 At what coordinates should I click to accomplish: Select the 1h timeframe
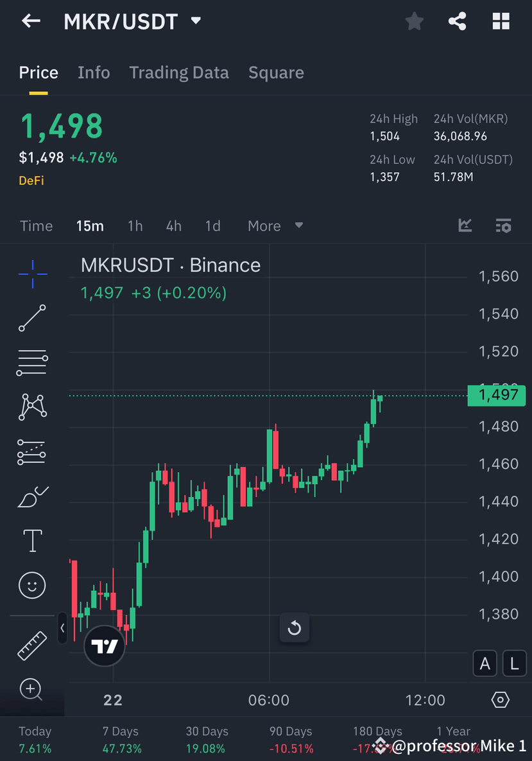tap(135, 225)
